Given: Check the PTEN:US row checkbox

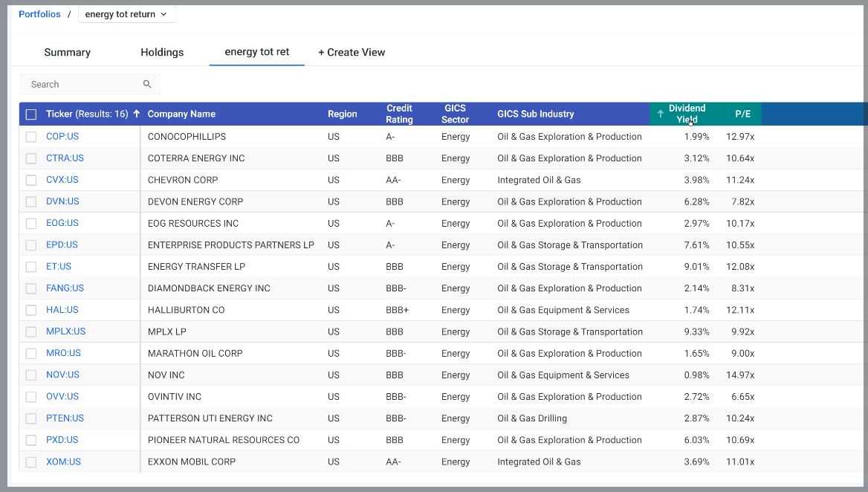Looking at the screenshot, I should pyautogui.click(x=31, y=418).
